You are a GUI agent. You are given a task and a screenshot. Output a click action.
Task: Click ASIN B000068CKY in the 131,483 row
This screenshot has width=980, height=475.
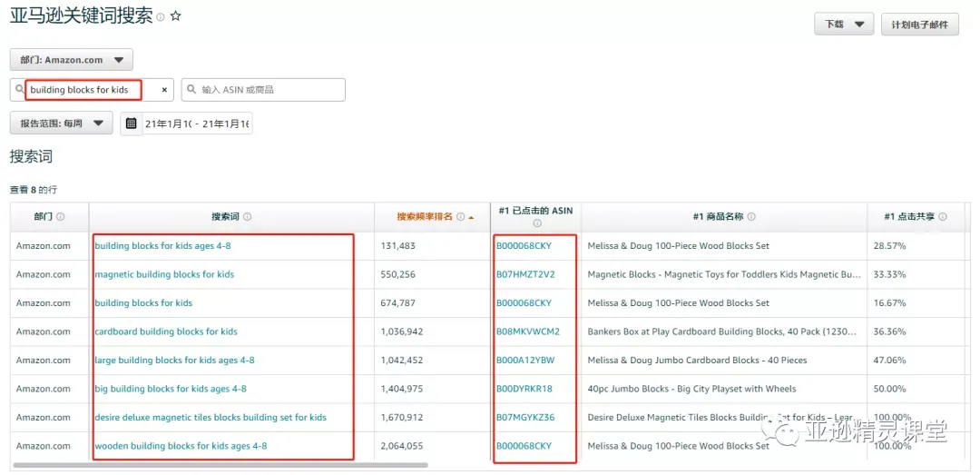click(x=524, y=246)
